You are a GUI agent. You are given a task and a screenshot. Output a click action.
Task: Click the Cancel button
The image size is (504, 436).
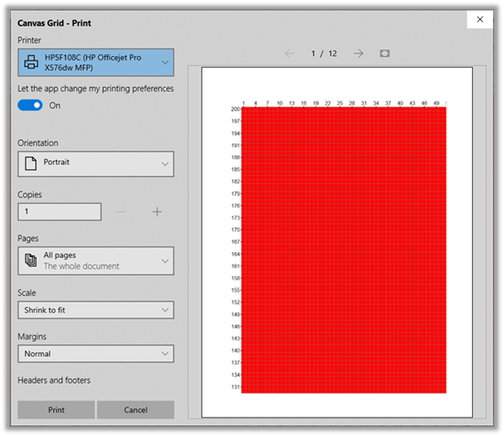pos(136,409)
